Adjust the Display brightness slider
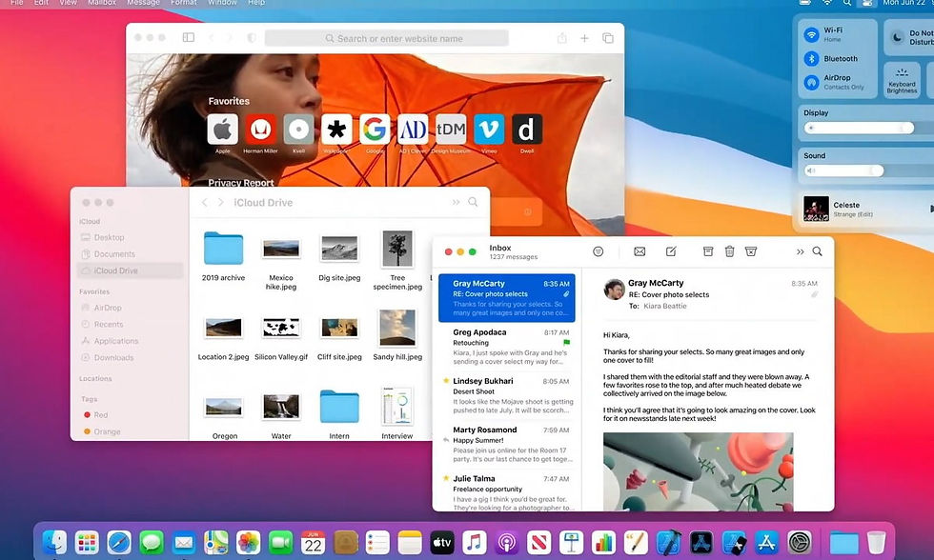This screenshot has width=934, height=560. [859, 128]
